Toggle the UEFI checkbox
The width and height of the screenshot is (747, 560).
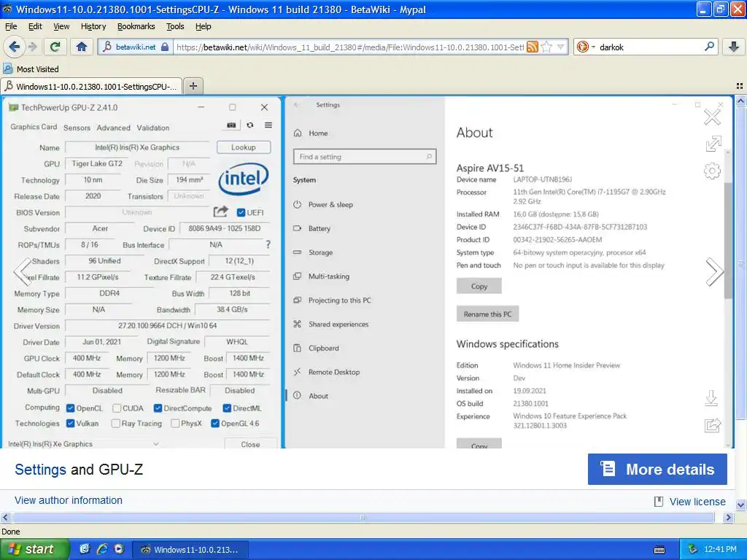click(241, 212)
